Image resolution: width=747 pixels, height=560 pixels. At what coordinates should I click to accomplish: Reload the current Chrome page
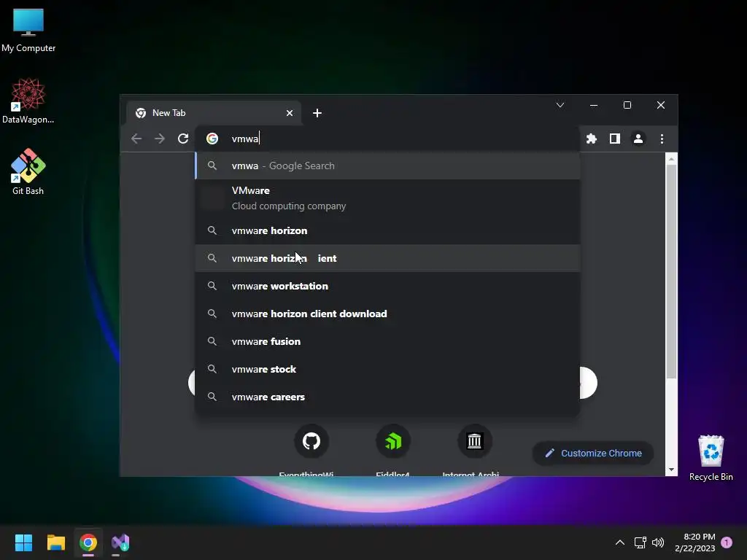[183, 139]
